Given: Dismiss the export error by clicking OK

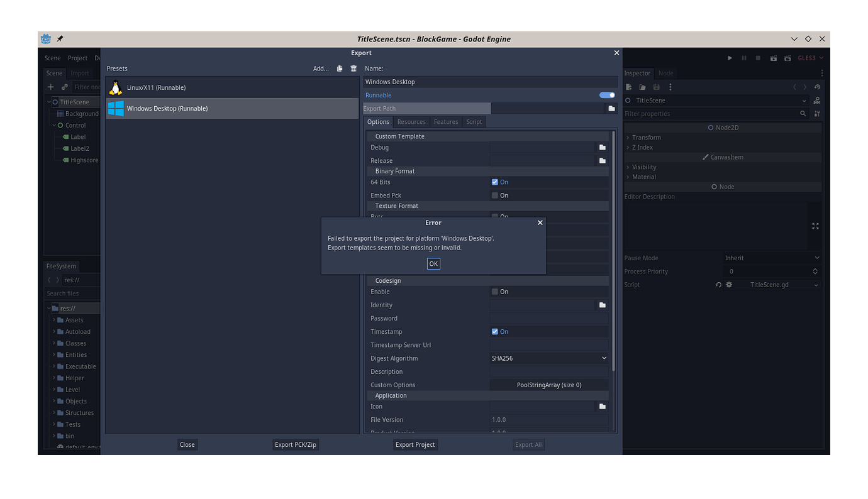Looking at the screenshot, I should [x=433, y=263].
